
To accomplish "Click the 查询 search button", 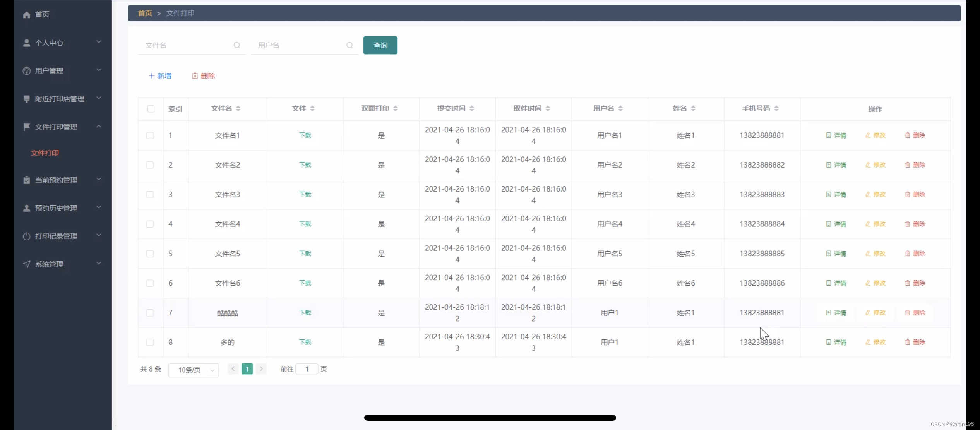I will coord(380,45).
